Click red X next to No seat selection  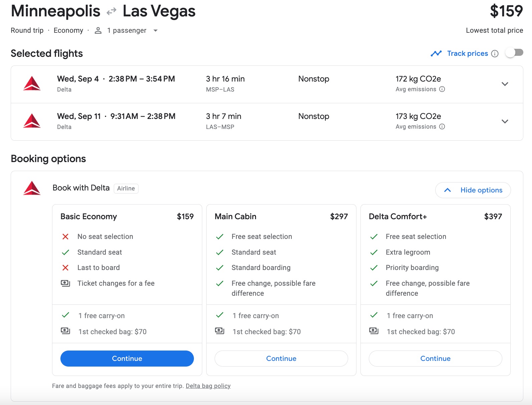click(x=65, y=237)
